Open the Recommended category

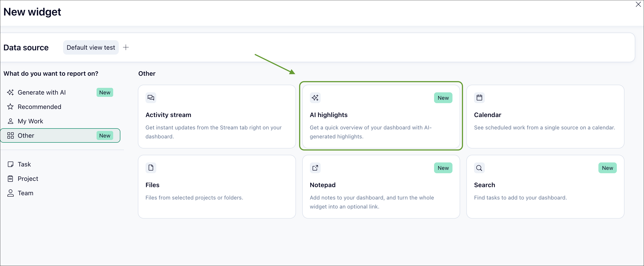coord(39,107)
